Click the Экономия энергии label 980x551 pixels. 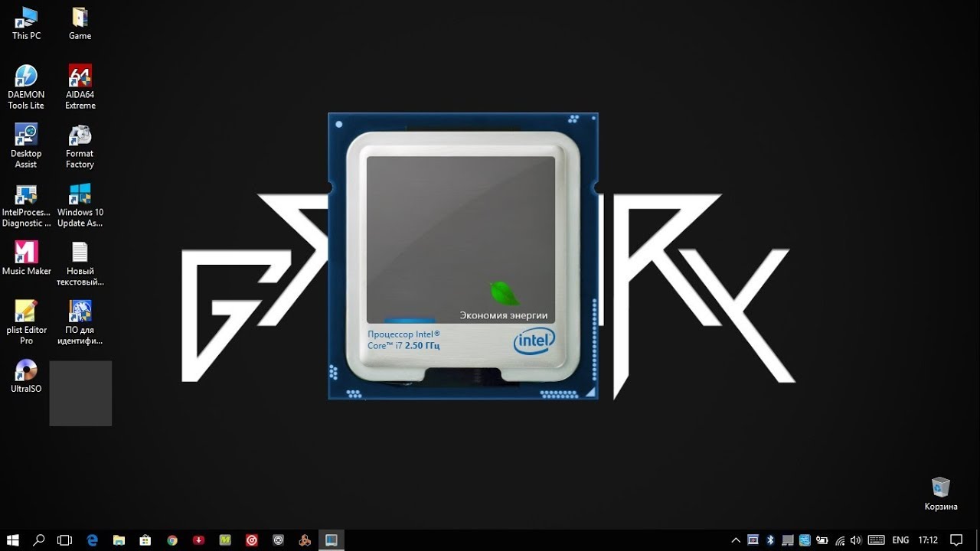[504, 315]
